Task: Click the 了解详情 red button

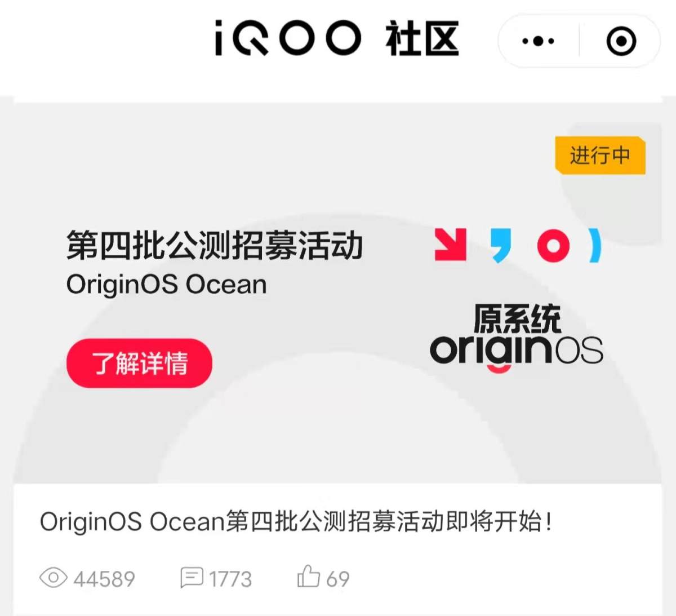Action: click(139, 363)
